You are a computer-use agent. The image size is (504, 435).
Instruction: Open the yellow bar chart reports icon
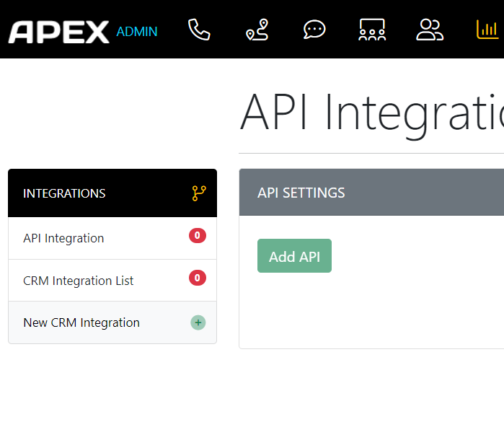(487, 30)
